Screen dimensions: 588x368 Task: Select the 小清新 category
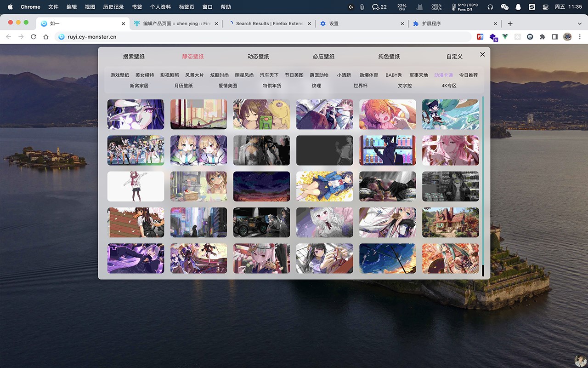(x=344, y=75)
